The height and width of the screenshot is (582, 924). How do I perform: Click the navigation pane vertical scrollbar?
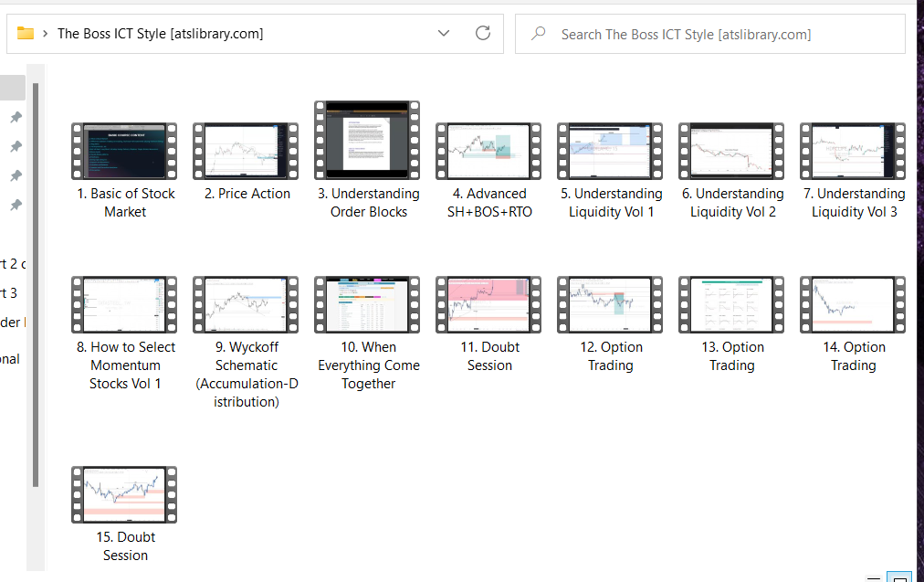pos(36,285)
